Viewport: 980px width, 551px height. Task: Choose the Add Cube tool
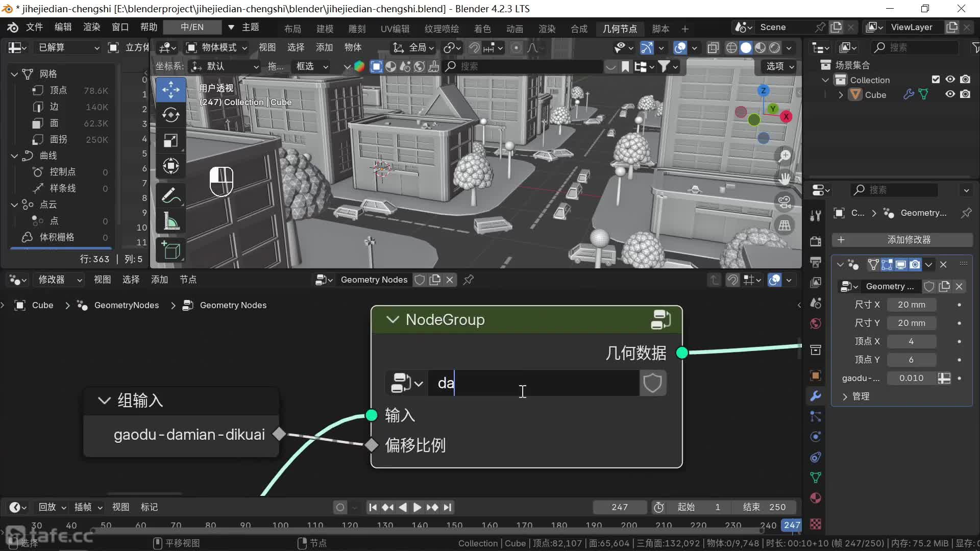[170, 251]
